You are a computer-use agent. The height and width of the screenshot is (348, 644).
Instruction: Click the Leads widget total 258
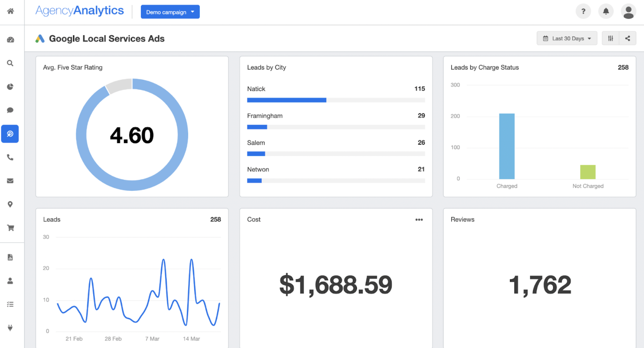tap(215, 220)
